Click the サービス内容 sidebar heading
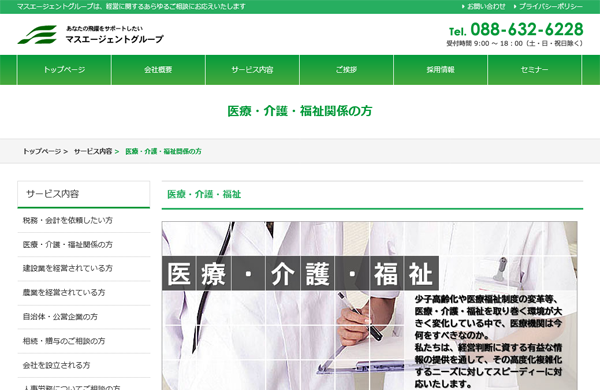The height and width of the screenshot is (390, 600). [84, 194]
